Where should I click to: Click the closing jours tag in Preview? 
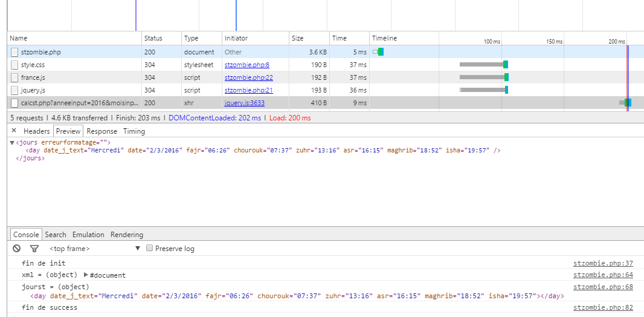click(30, 158)
